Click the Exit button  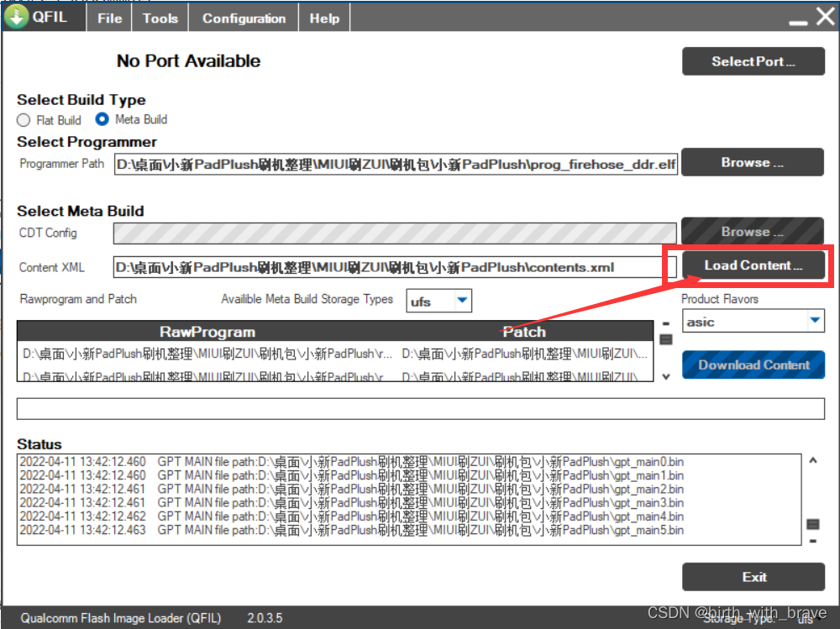click(753, 577)
